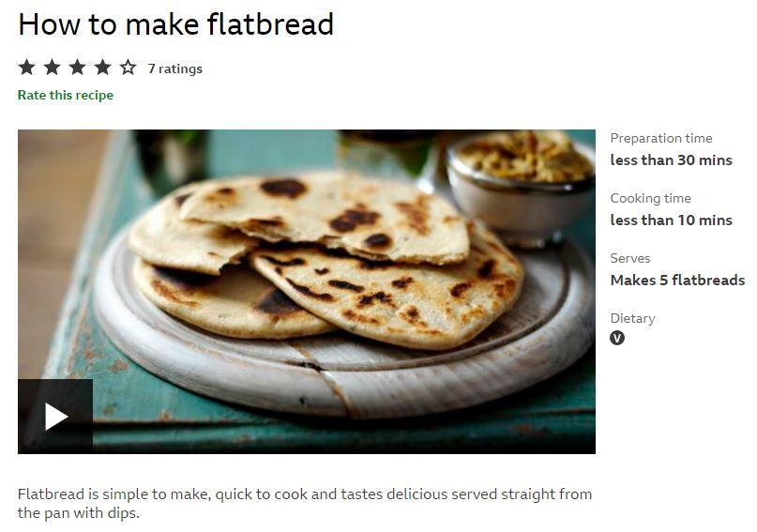Select the fourth rating star
Image resolution: width=757 pixels, height=532 pixels.
pos(102,68)
